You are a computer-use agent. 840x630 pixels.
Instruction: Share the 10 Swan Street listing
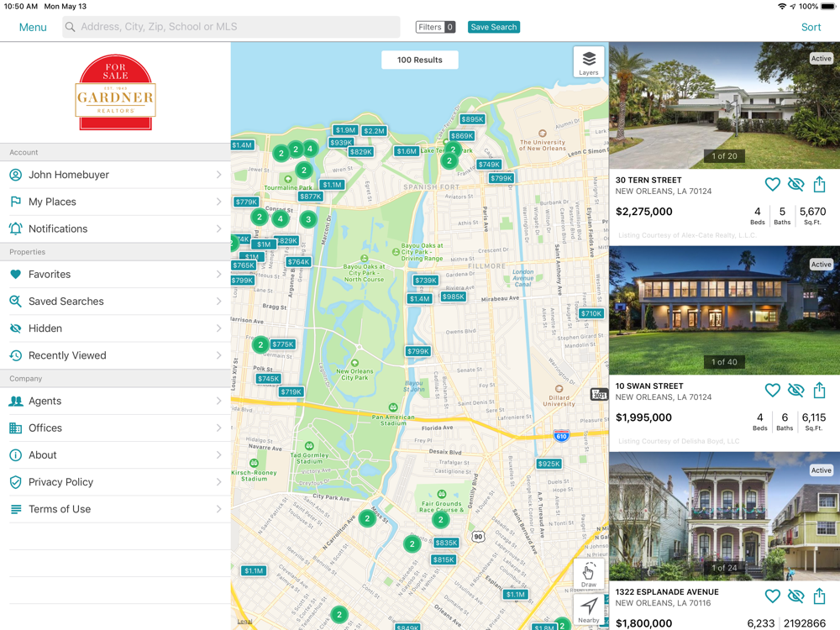[x=819, y=390]
